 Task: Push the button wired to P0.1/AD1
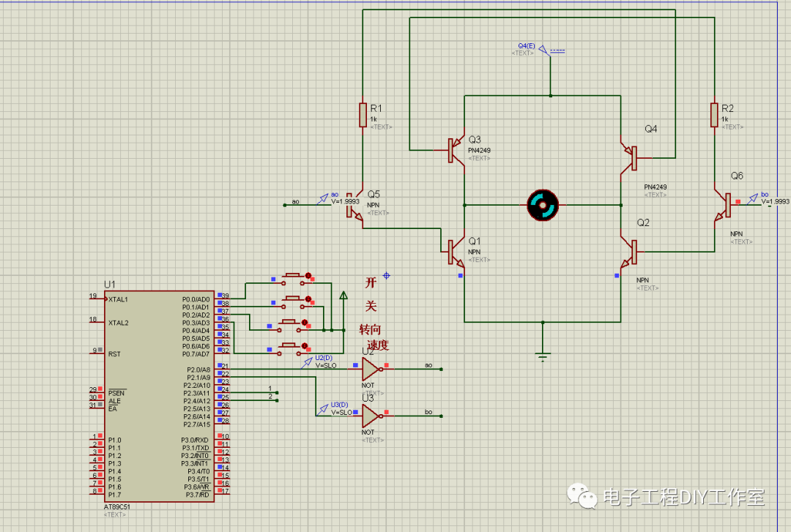[x=292, y=301]
